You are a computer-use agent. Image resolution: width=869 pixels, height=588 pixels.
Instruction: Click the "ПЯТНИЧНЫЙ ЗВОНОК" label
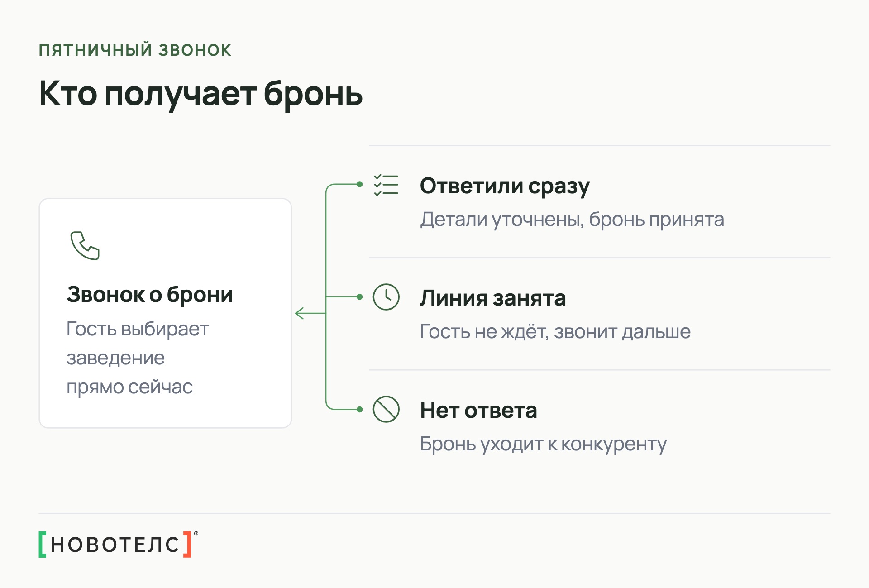135,50
